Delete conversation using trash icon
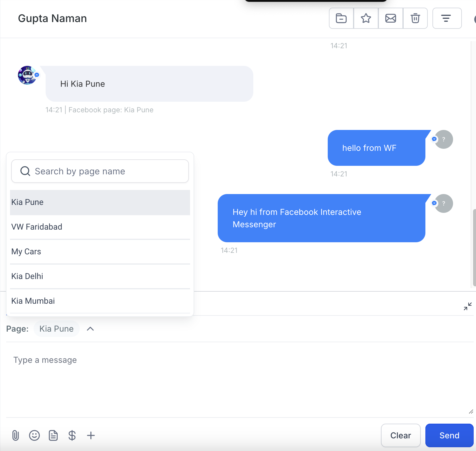 [x=415, y=18]
